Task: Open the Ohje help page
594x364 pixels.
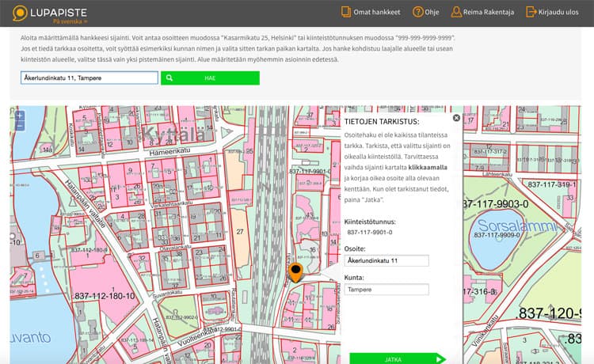Action: pyautogui.click(x=432, y=12)
